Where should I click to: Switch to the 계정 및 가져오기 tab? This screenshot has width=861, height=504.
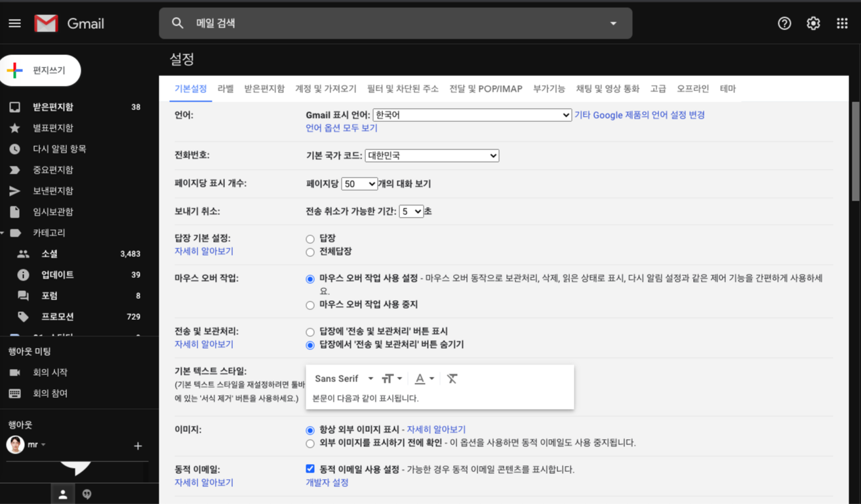coord(326,88)
